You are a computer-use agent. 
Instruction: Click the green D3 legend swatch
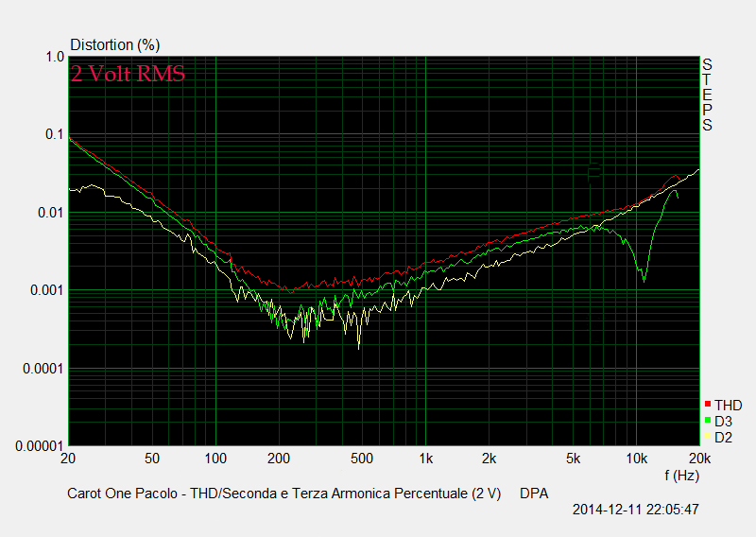pyautogui.click(x=708, y=421)
